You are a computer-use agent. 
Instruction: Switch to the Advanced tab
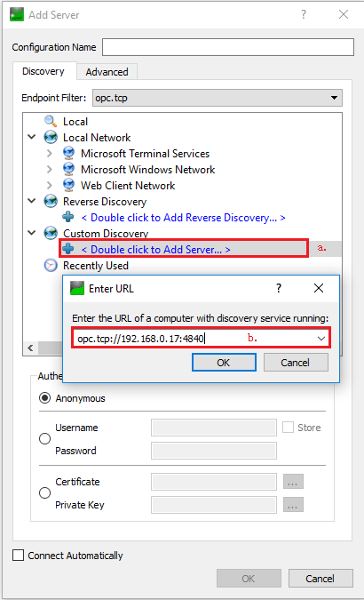[107, 72]
